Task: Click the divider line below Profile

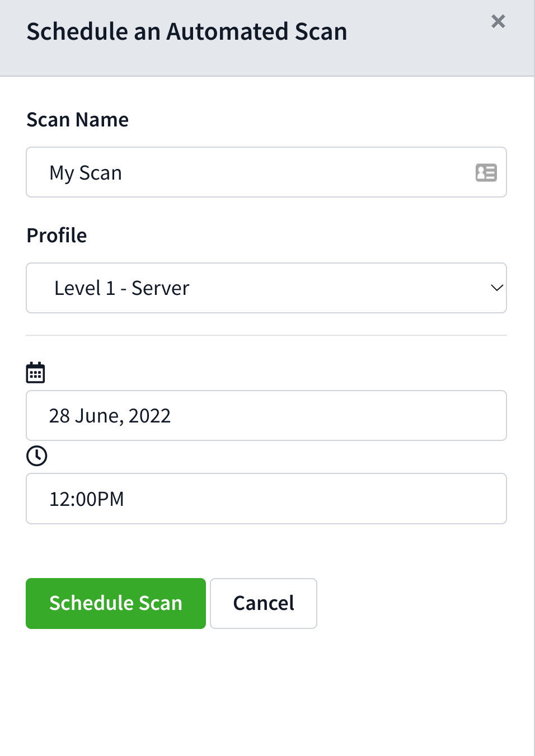Action: 266,335
